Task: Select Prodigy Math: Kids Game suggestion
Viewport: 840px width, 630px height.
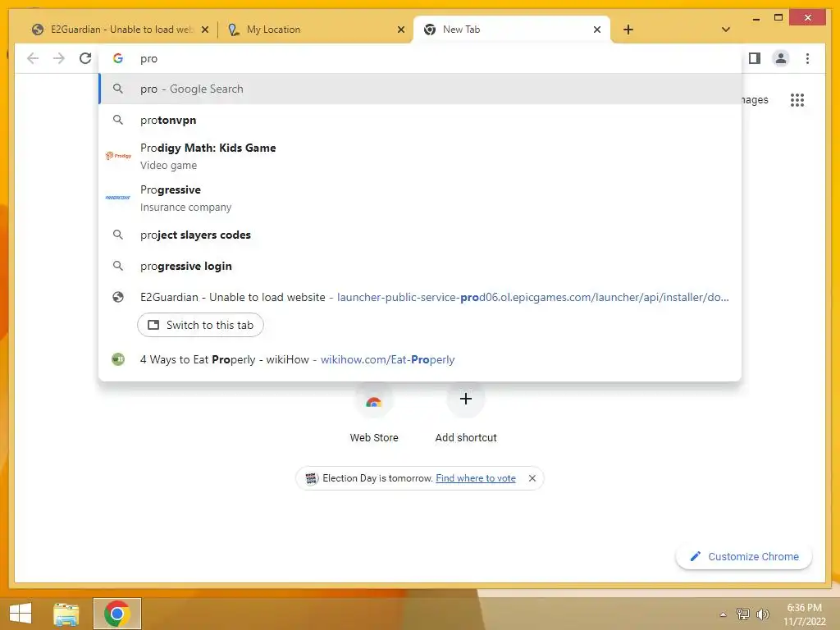Action: click(x=420, y=156)
